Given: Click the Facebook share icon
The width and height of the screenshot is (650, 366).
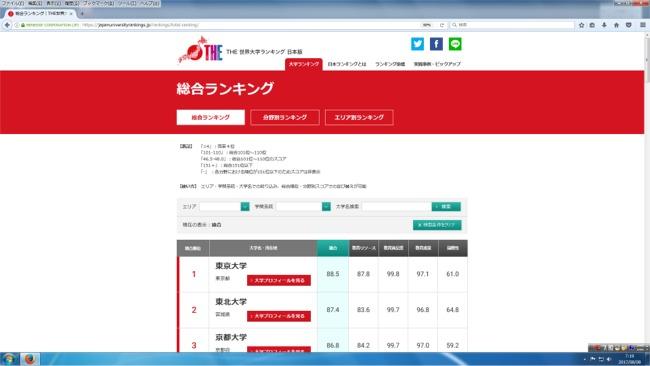Looking at the screenshot, I should (x=436, y=44).
